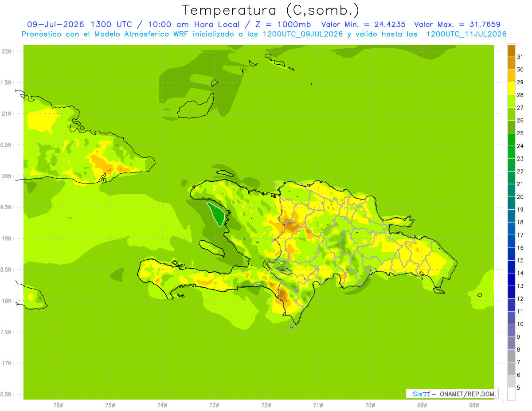This screenshot has width=532, height=411.
Task: Click the "20N" latitude label
Action: tap(6, 176)
